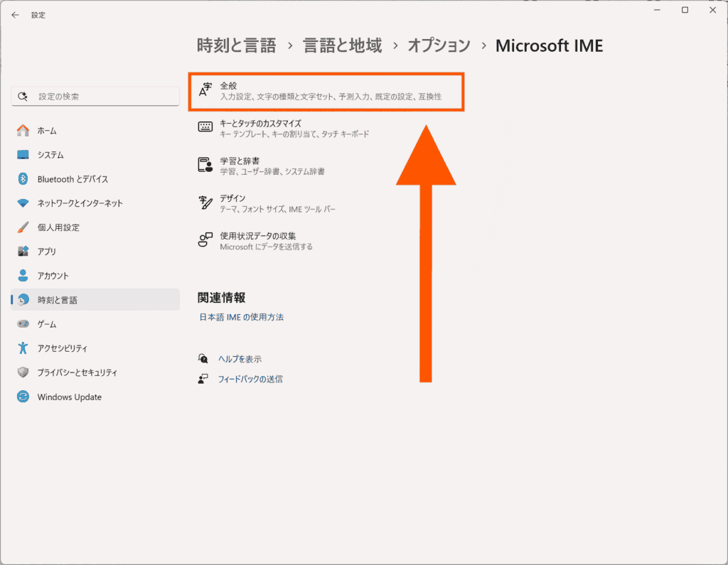Select アプリ in sidebar
Viewport: 728px width, 565px height.
point(95,251)
